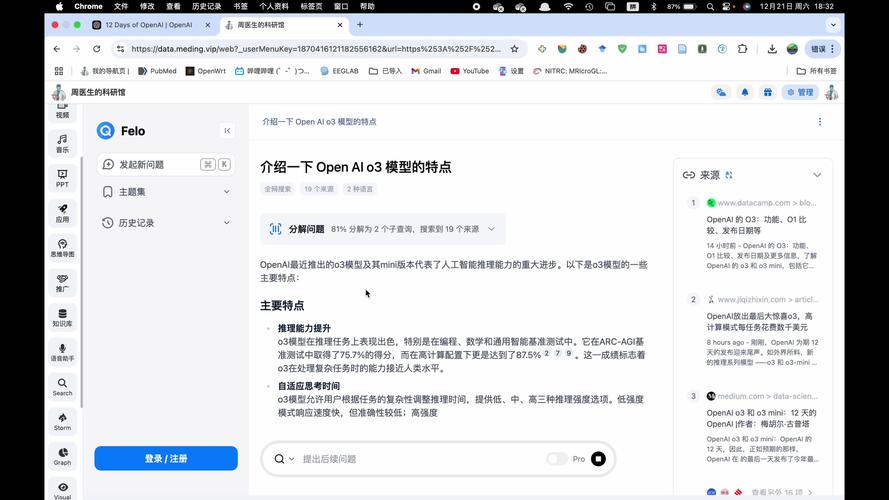
Task: Toggle the Pro mode switch
Action: pyautogui.click(x=557, y=459)
